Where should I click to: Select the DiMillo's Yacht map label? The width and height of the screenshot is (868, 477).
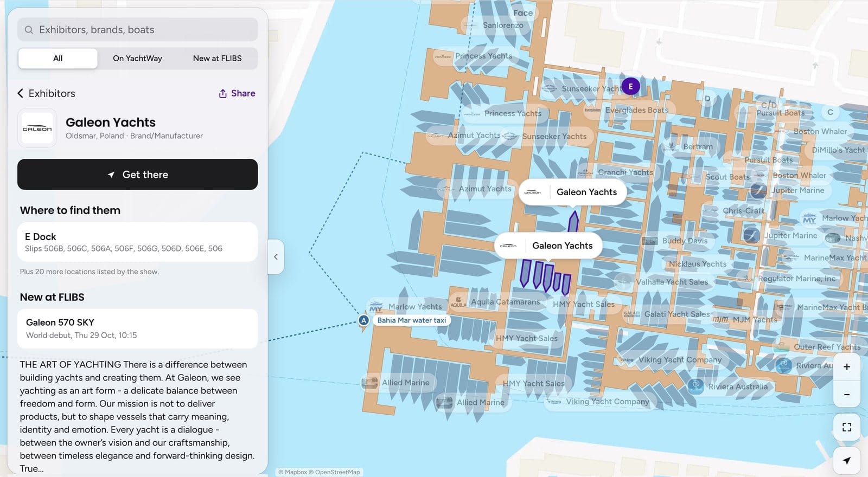coord(838,150)
